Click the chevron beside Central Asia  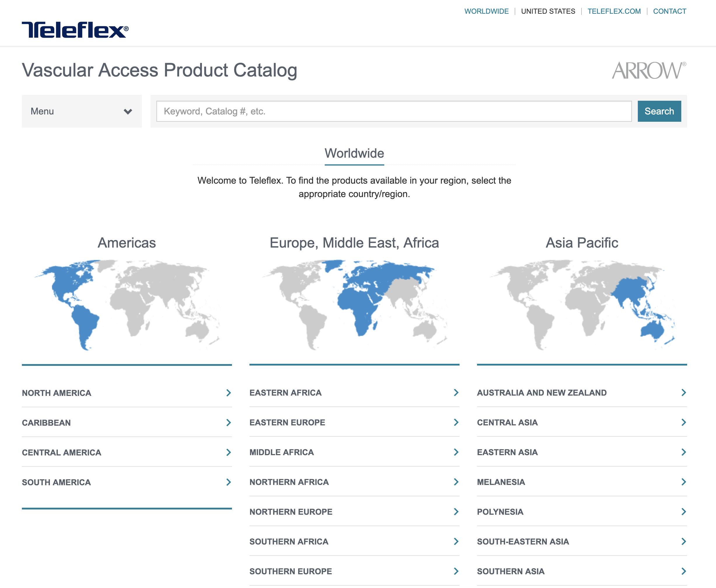[x=684, y=422]
